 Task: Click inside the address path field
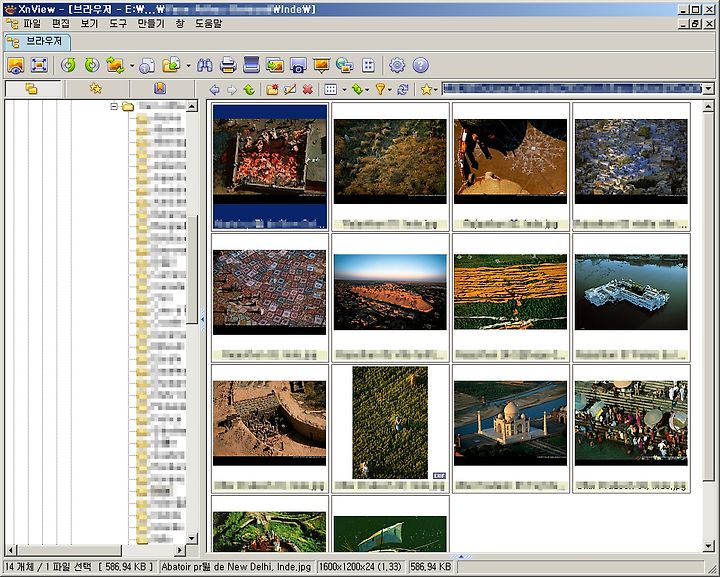572,89
